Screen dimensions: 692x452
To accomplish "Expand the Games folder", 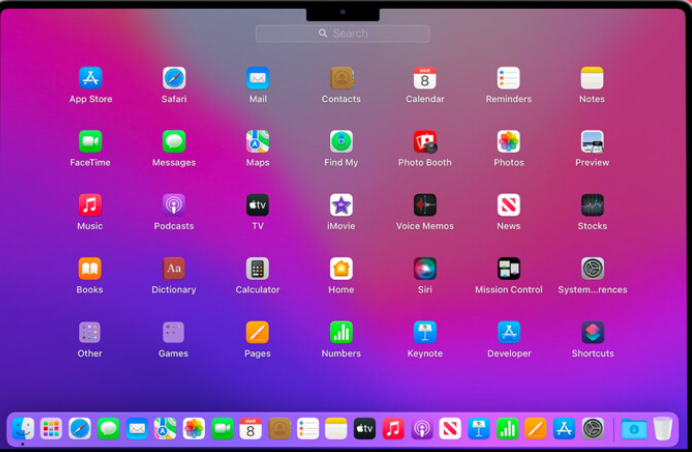I will click(173, 332).
